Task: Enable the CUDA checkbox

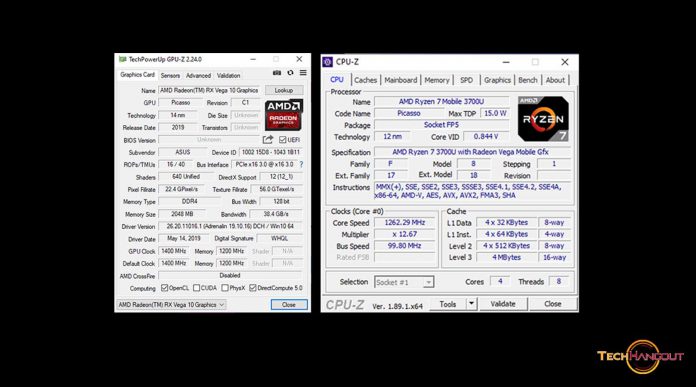Action: [x=197, y=288]
